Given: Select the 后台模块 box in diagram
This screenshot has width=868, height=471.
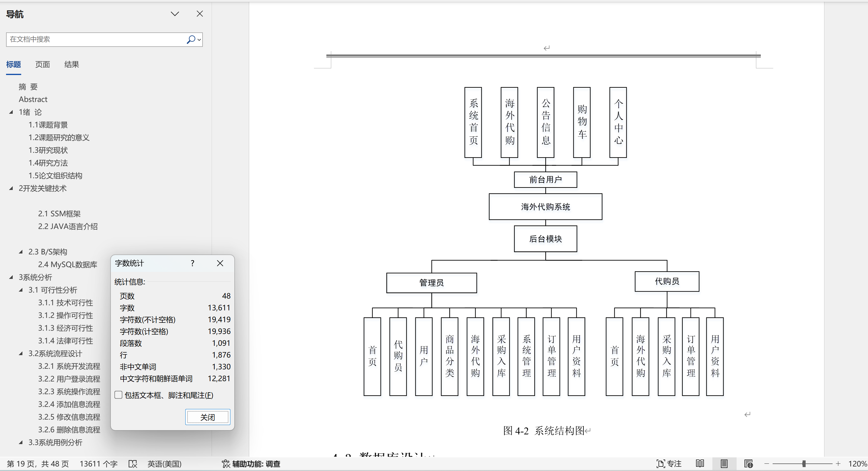Looking at the screenshot, I should [546, 239].
